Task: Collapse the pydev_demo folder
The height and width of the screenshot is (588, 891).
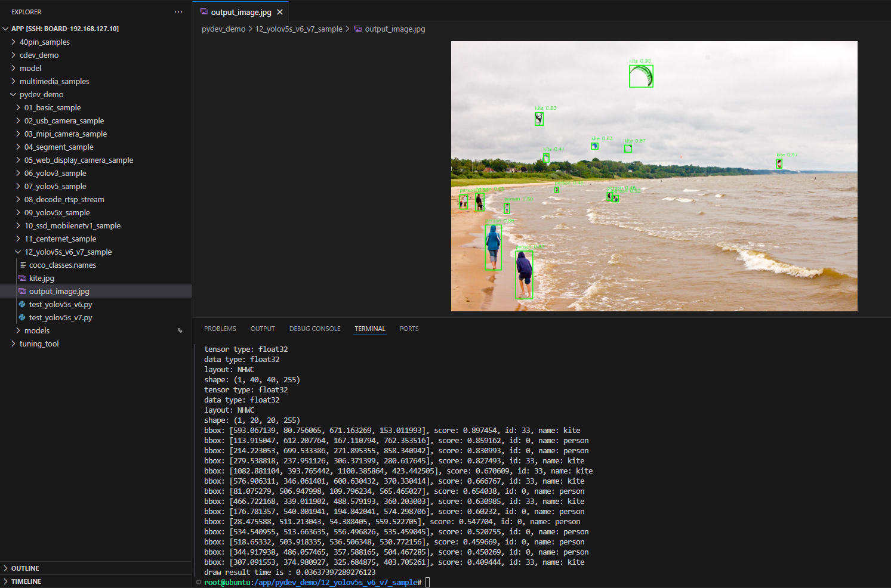Action: tap(13, 94)
